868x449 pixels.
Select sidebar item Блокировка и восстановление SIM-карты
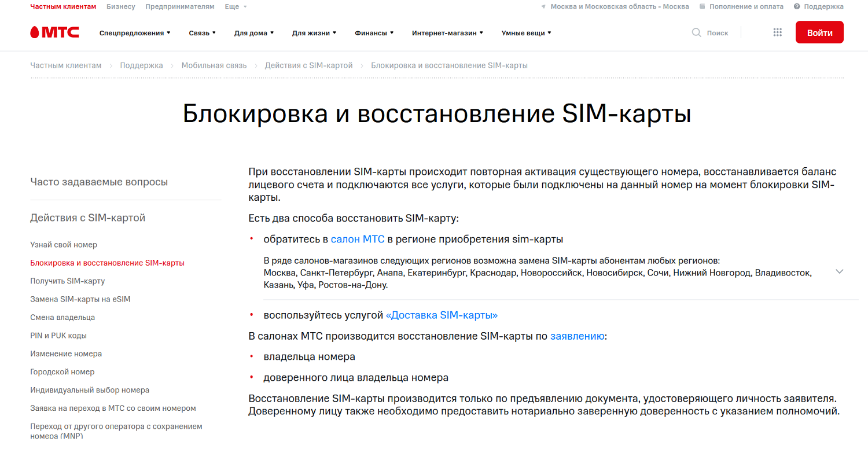click(108, 263)
